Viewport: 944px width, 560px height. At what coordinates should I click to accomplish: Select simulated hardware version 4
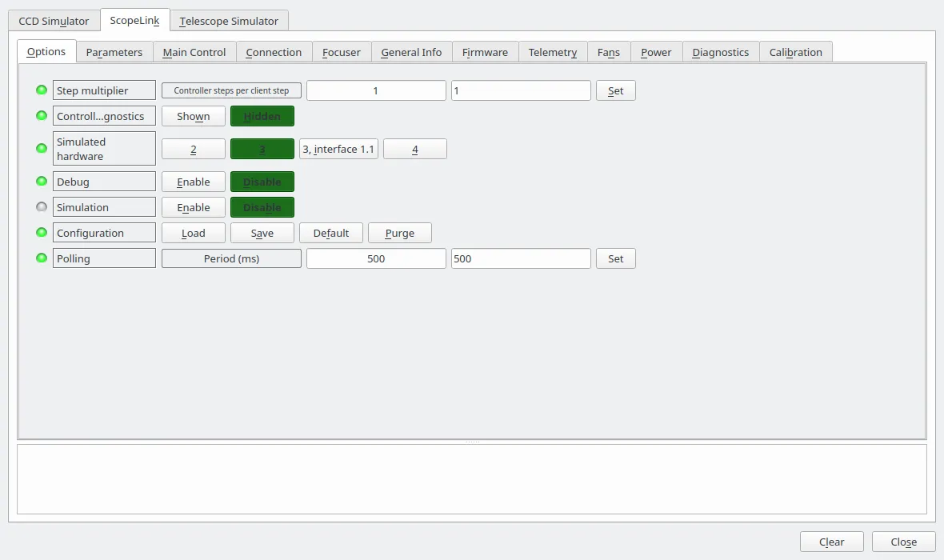[415, 149]
